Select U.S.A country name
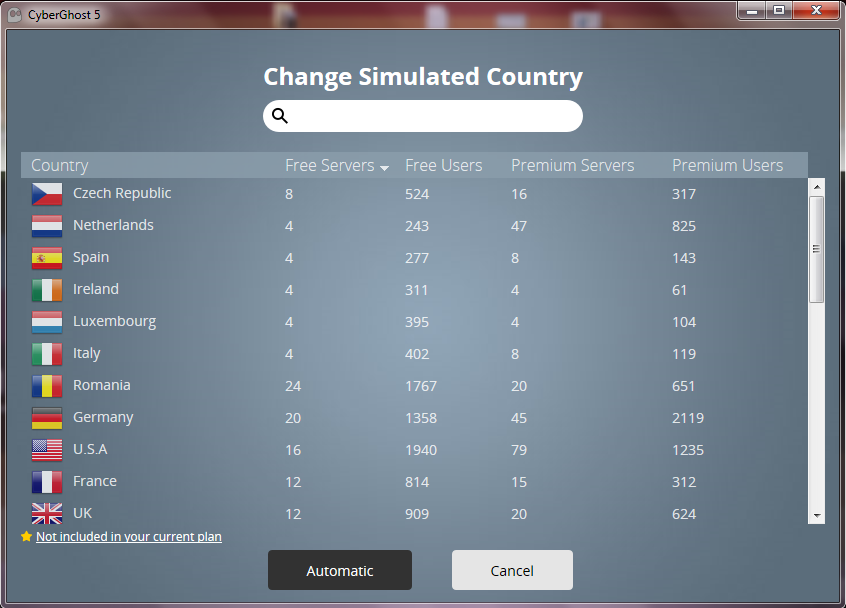The height and width of the screenshot is (608, 846). [90, 449]
